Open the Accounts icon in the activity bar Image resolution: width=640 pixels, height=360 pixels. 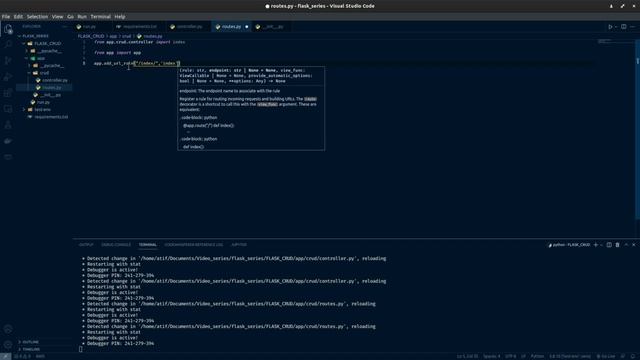click(x=8, y=329)
